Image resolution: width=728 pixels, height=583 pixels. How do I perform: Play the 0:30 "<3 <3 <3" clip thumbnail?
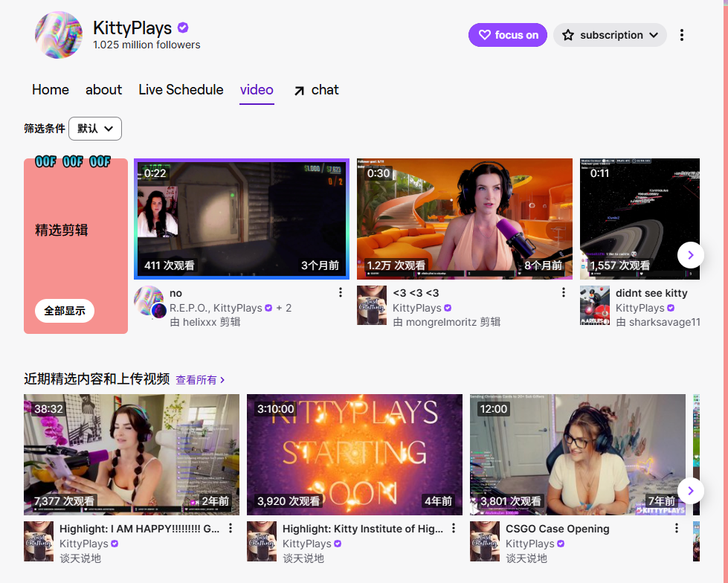coord(464,219)
